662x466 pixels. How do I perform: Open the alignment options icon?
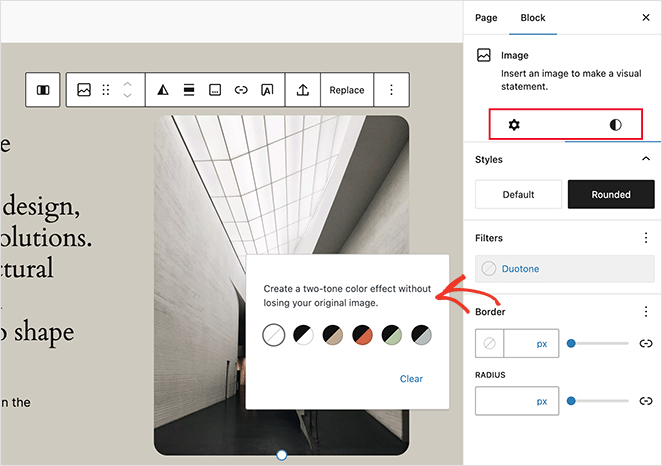tap(189, 90)
